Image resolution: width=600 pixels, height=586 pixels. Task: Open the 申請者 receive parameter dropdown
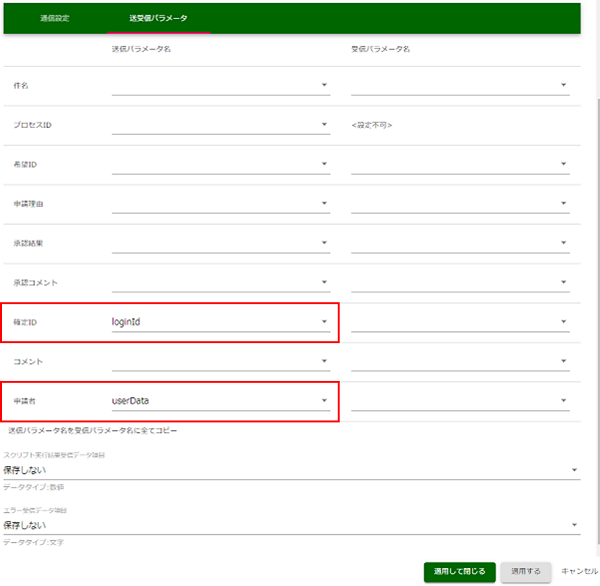(x=460, y=401)
